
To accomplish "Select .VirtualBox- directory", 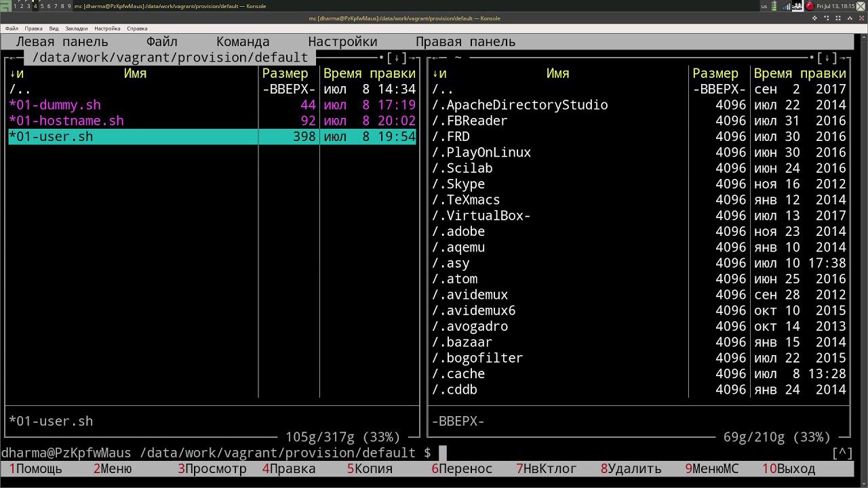I will point(639,216).
